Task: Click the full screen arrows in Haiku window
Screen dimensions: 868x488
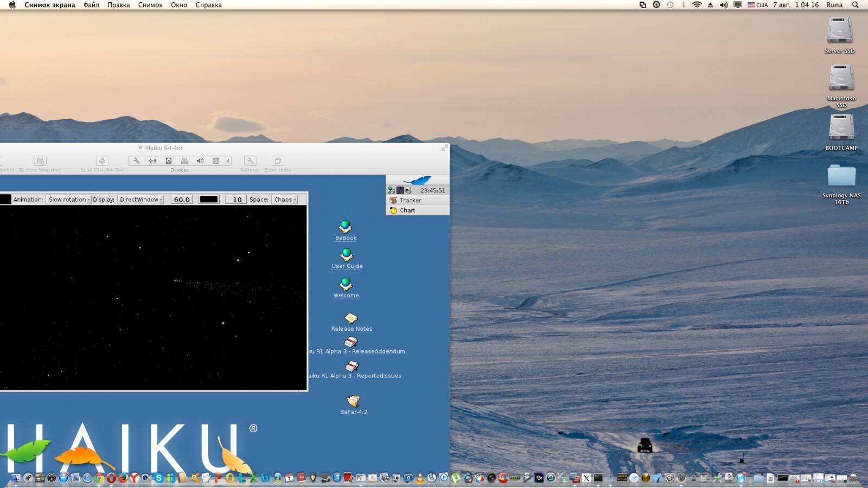Action: pyautogui.click(x=444, y=147)
